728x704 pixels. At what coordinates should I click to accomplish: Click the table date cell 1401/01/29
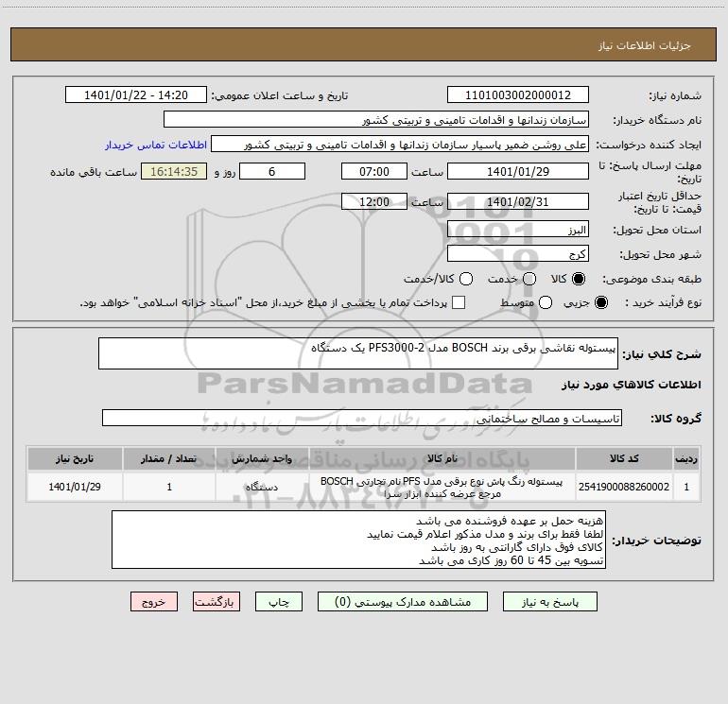75,487
